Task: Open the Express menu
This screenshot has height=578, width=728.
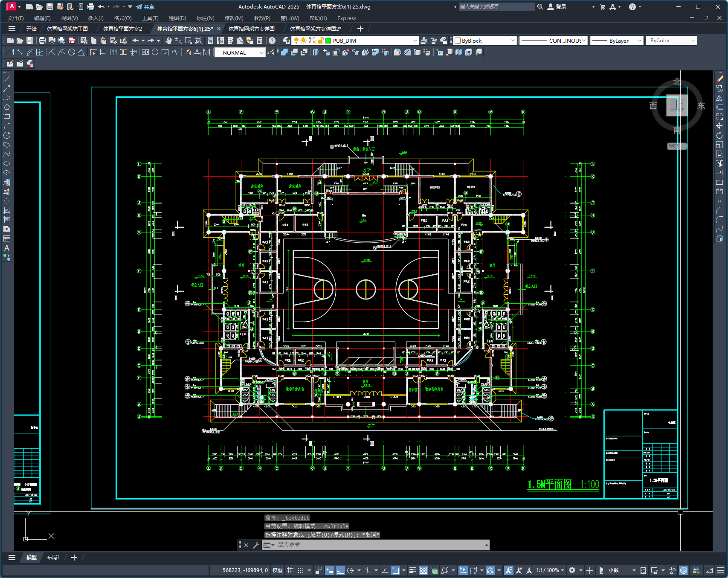Action: [347, 18]
